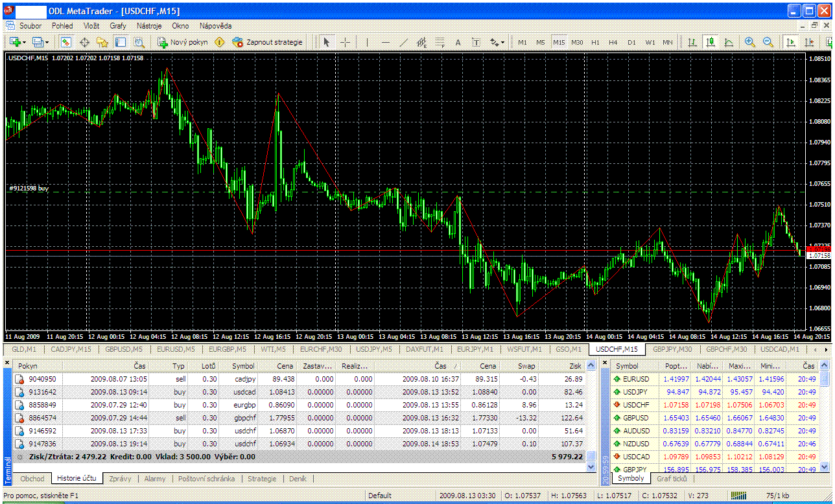This screenshot has height=504, width=835.
Task: Select the text label 'A' tool
Action: [x=458, y=42]
